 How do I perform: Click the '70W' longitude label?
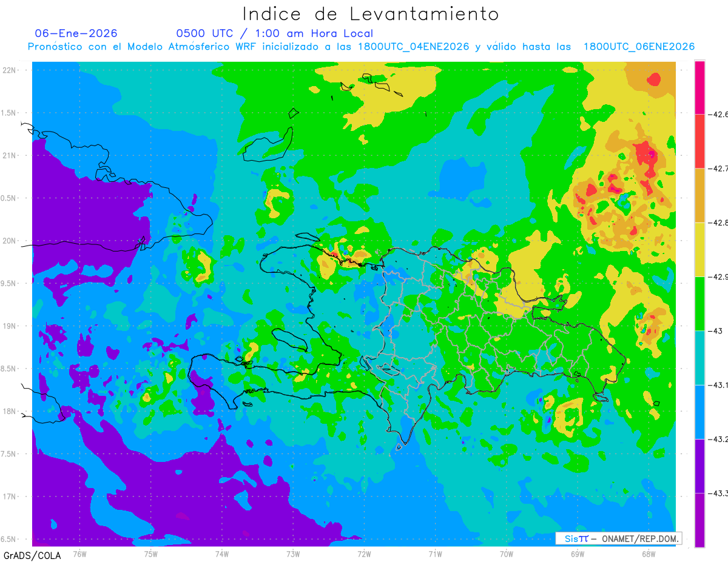507,554
